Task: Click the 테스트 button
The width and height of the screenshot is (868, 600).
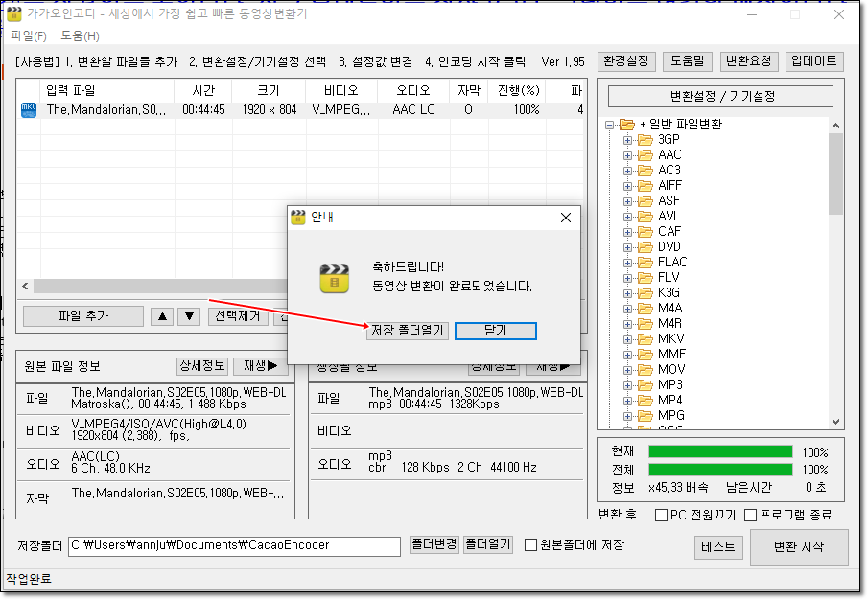Action: 718,547
